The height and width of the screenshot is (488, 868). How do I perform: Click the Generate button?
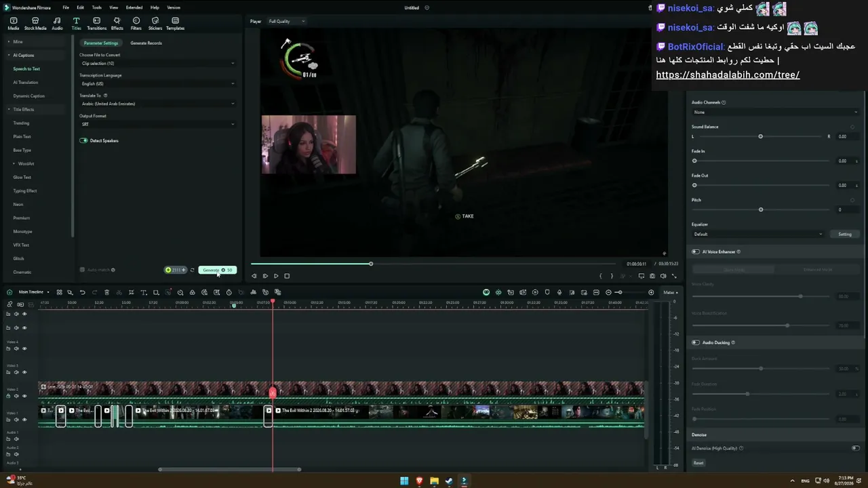click(x=217, y=270)
